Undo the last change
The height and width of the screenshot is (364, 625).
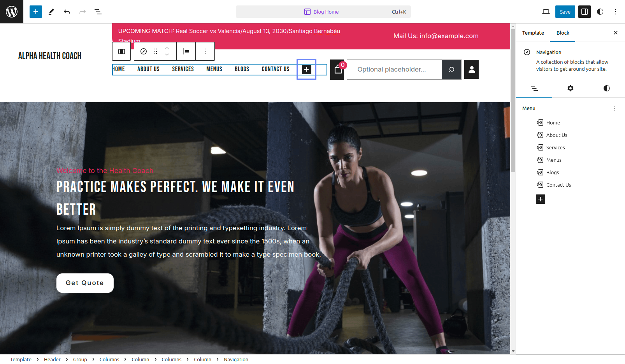pyautogui.click(x=67, y=12)
